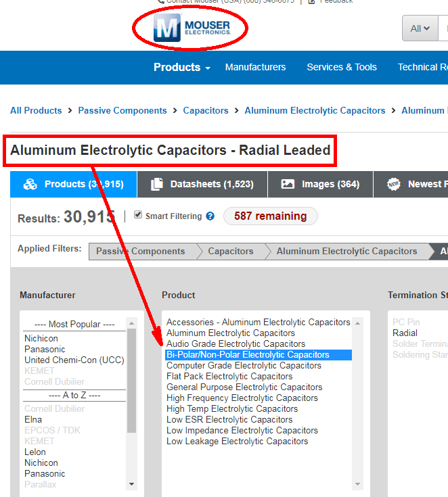Select Panasonic under Most Popular

pos(45,350)
